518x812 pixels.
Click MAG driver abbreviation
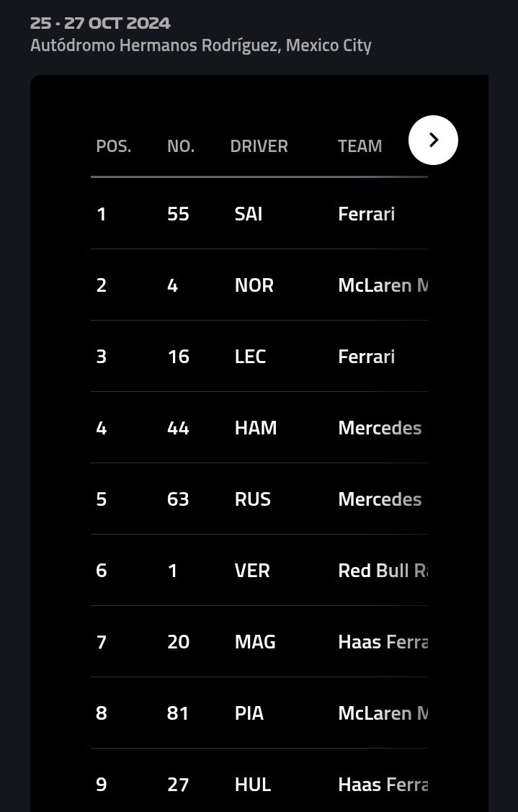[x=255, y=642]
